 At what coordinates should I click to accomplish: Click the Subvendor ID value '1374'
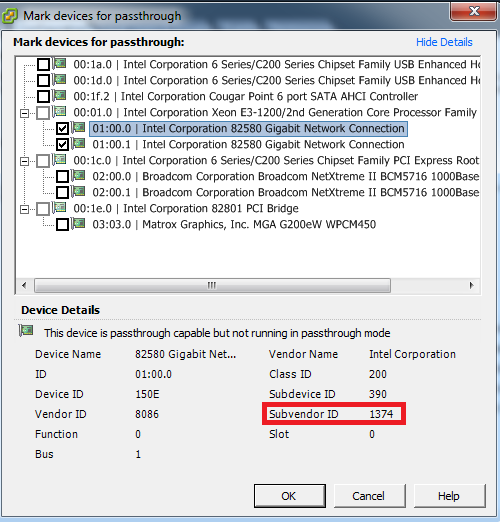(381, 414)
